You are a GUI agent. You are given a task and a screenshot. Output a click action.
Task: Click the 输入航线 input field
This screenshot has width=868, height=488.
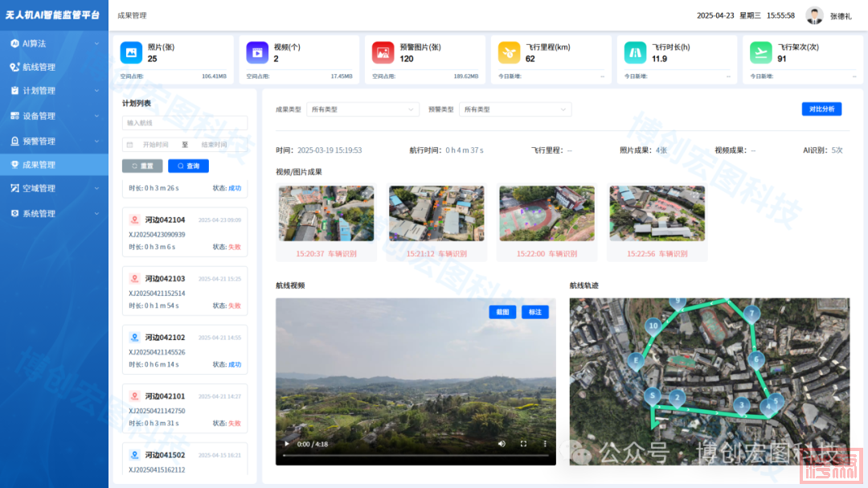tap(185, 123)
